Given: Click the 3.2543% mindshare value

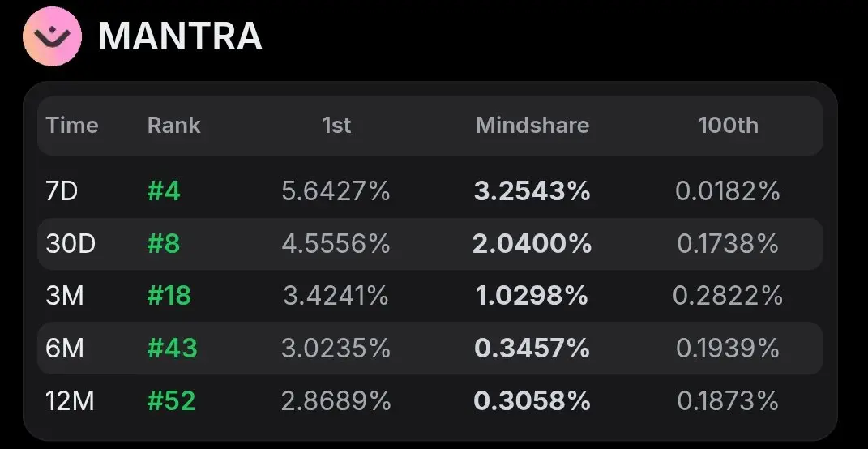Looking at the screenshot, I should coord(532,191).
